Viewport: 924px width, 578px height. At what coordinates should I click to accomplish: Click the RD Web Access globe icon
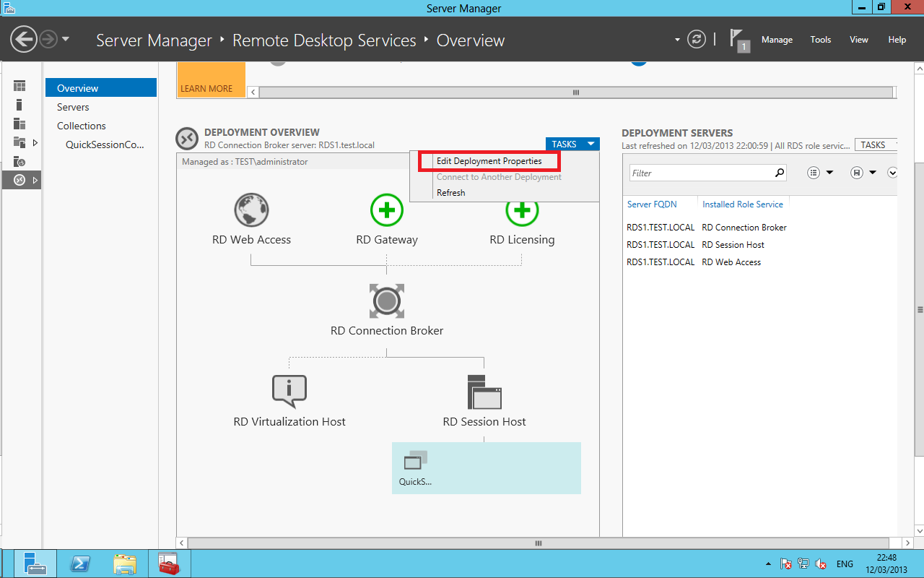[x=252, y=210]
